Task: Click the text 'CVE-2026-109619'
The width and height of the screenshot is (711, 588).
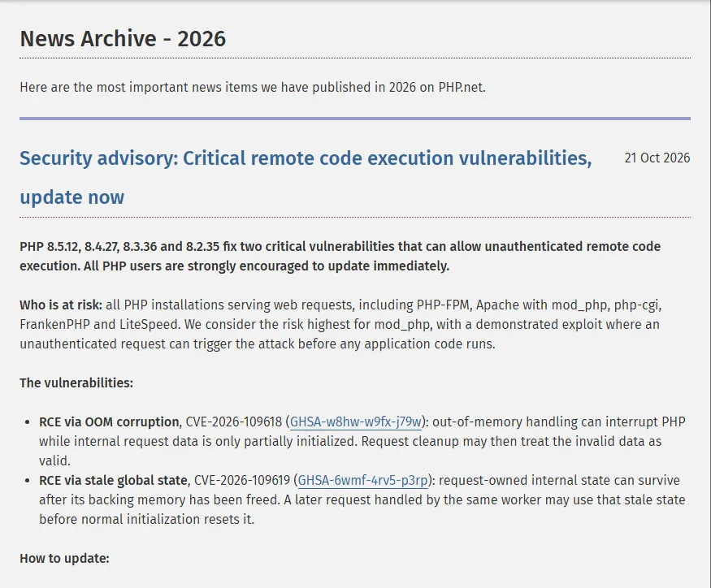Action: click(241, 481)
